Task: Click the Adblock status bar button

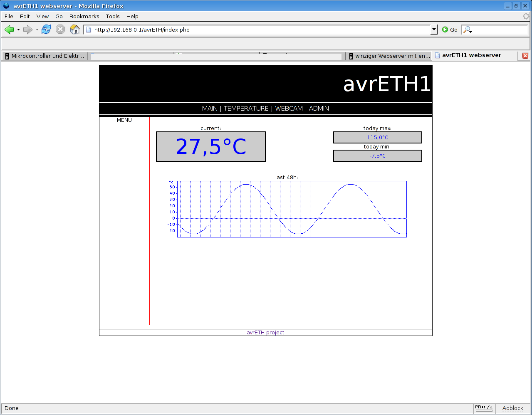Action: tap(512, 408)
